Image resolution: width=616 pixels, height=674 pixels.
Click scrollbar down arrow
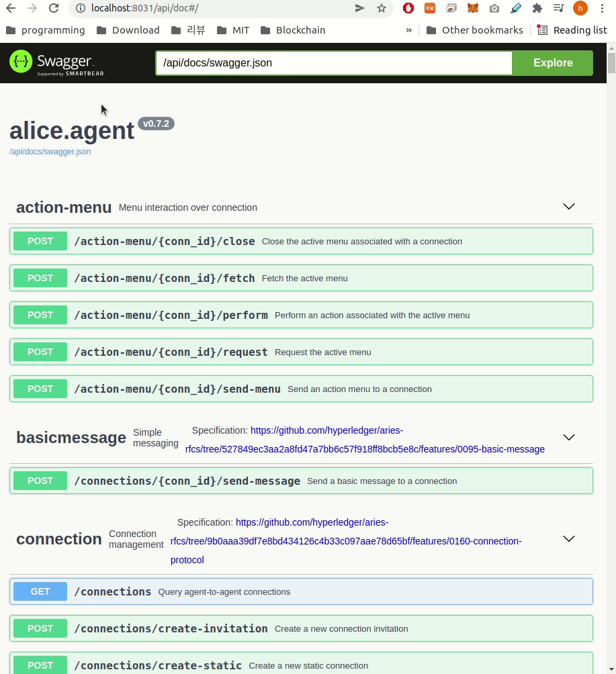pos(611,670)
